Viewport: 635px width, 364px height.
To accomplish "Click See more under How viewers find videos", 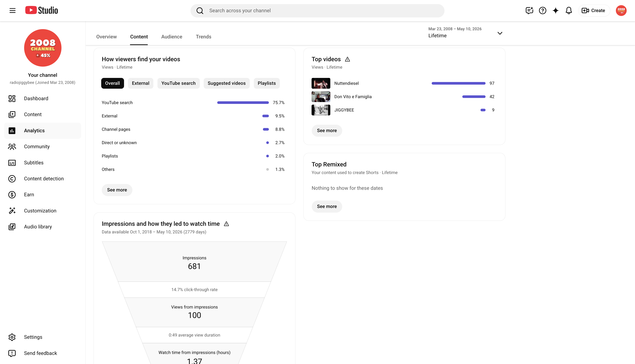I will (117, 190).
